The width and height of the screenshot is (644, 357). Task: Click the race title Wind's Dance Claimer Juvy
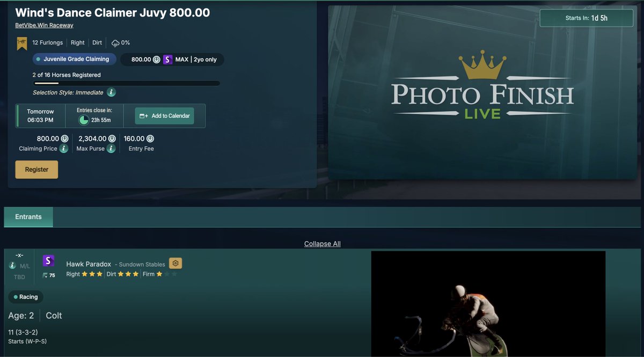click(113, 12)
